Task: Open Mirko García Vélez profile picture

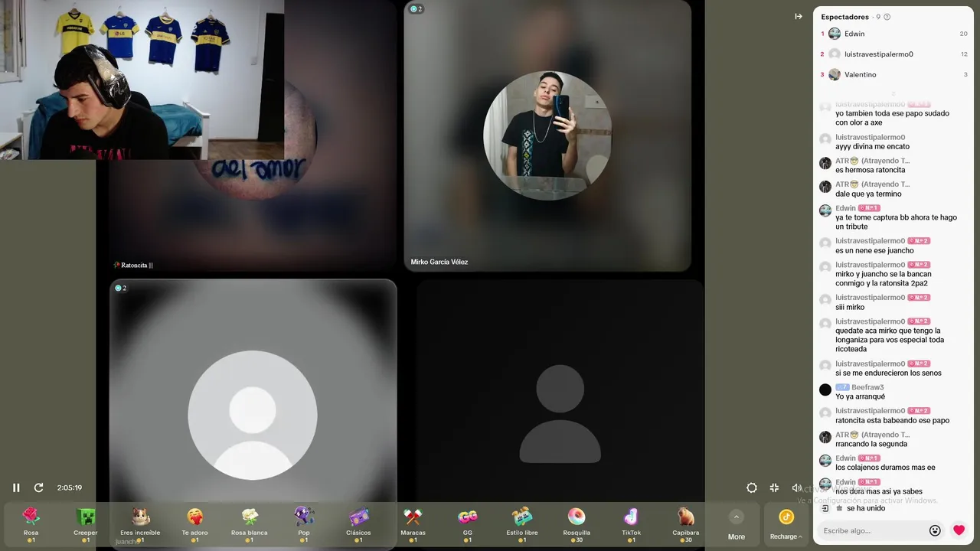Action: click(x=547, y=135)
